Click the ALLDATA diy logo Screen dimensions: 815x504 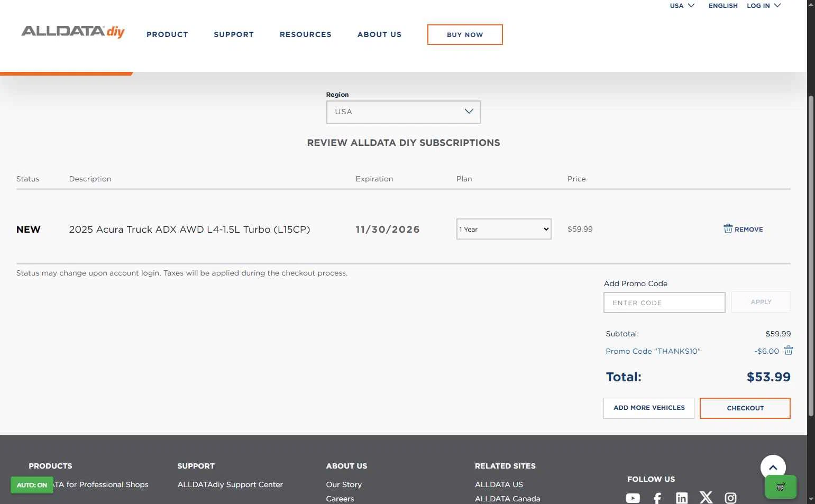pos(73,32)
